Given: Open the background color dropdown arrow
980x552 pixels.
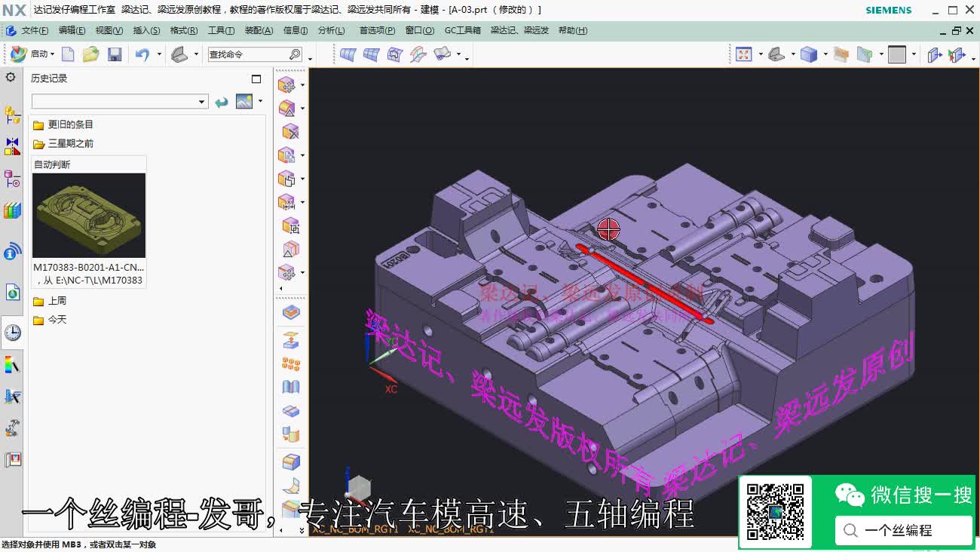Looking at the screenshot, I should (x=914, y=54).
